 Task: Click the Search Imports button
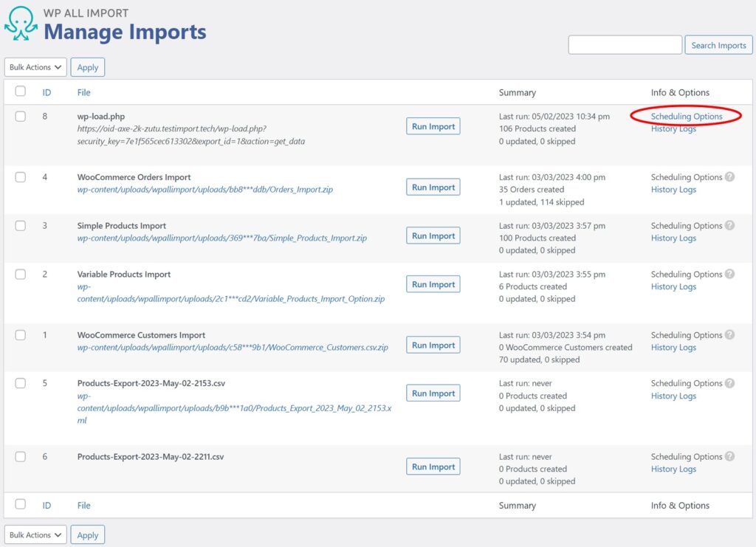coord(718,44)
